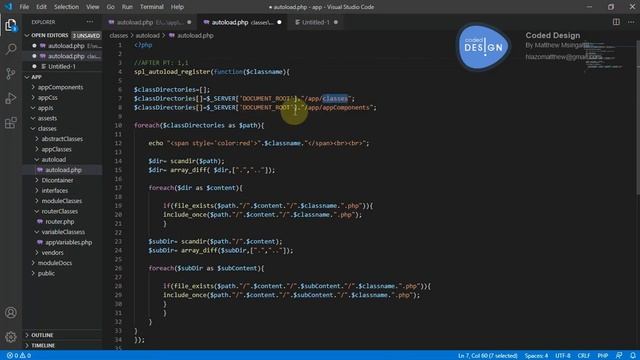The width and height of the screenshot is (640, 360).
Task: Open the Accounts menu icon
Action: pyautogui.click(x=11, y=313)
